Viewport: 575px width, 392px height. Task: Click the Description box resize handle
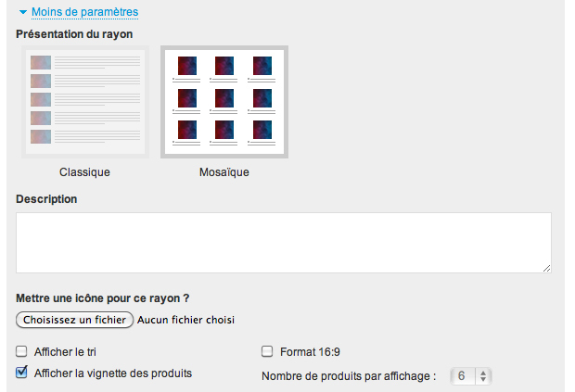coord(546,268)
